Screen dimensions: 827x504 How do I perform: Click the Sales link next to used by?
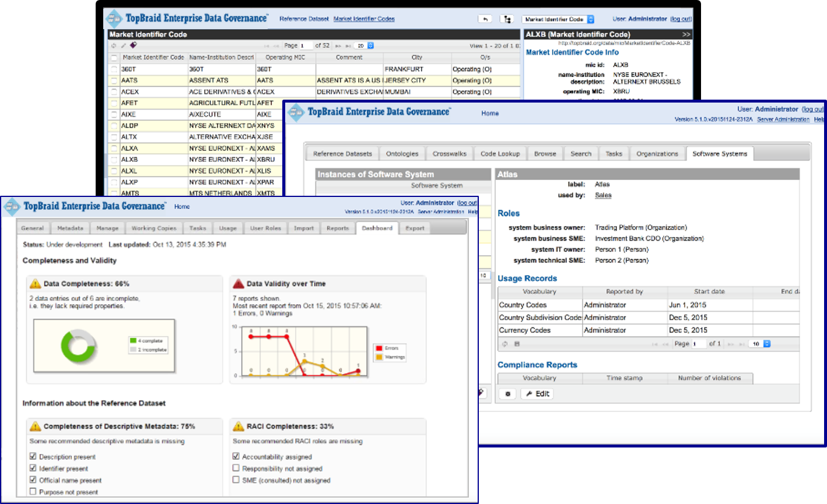603,195
